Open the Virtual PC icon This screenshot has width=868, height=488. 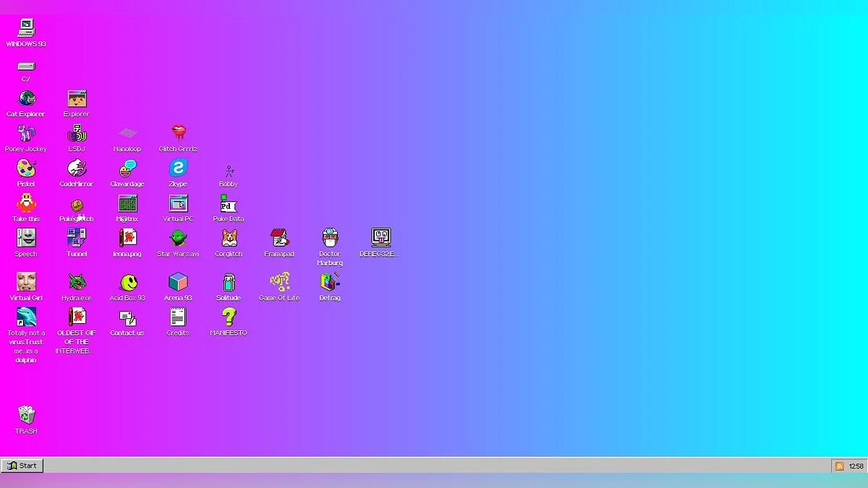178,203
